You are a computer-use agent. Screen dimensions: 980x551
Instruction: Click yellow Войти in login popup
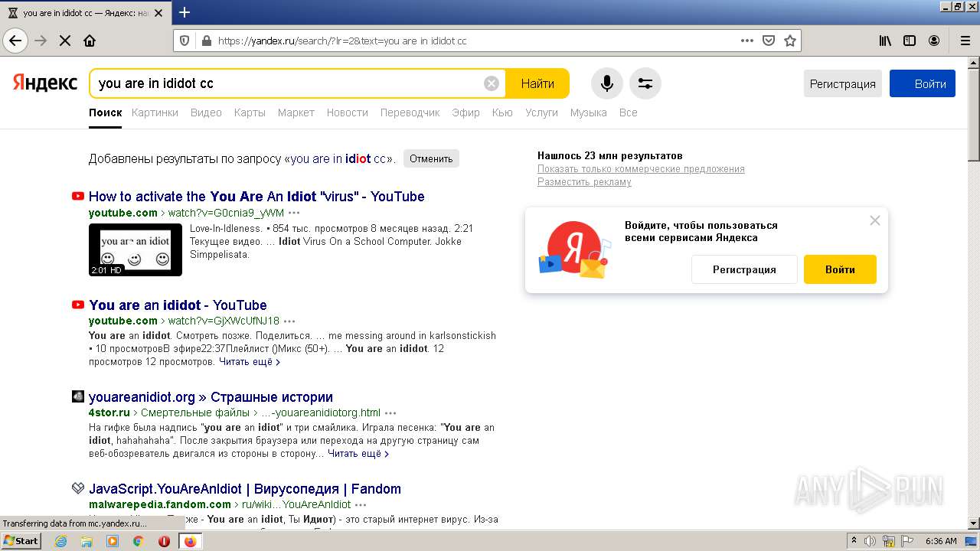coord(840,269)
